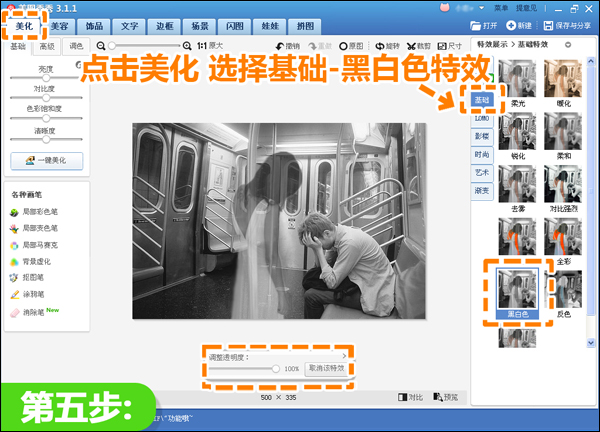Select the 涂鸦笔 doodle pen
600x432 pixels.
[27, 294]
